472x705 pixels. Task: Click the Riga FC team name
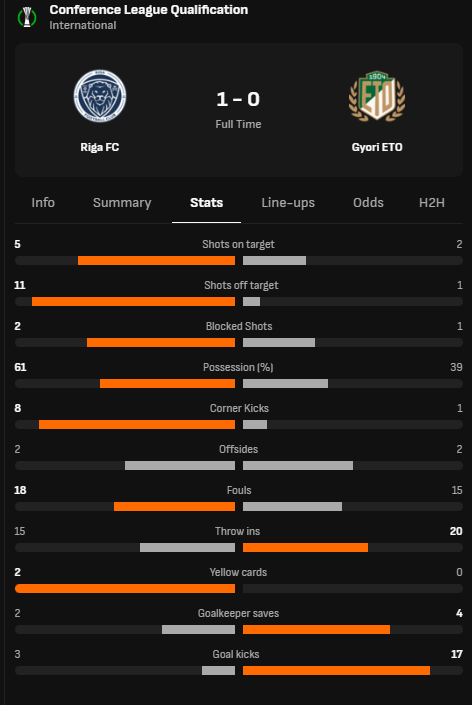tap(100, 147)
